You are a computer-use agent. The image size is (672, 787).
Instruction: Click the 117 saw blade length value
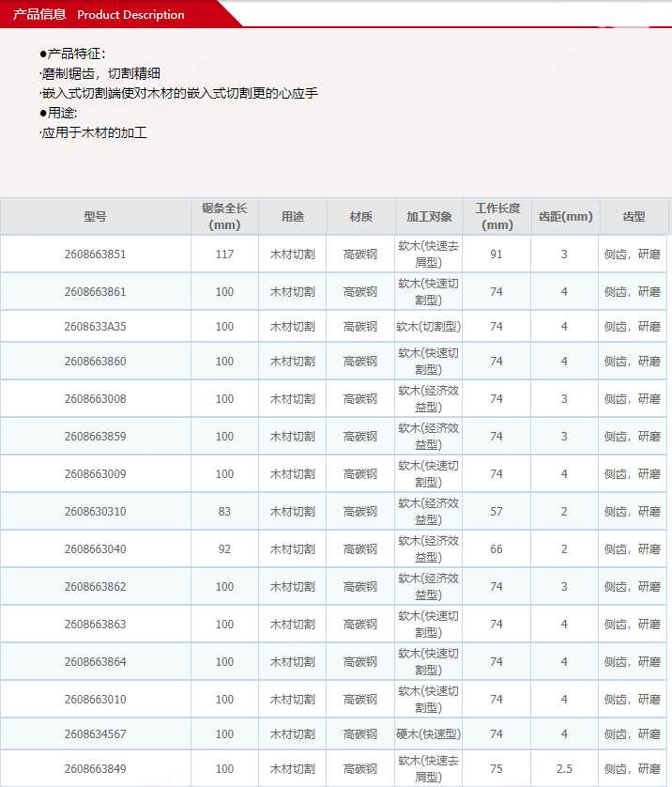point(224,255)
